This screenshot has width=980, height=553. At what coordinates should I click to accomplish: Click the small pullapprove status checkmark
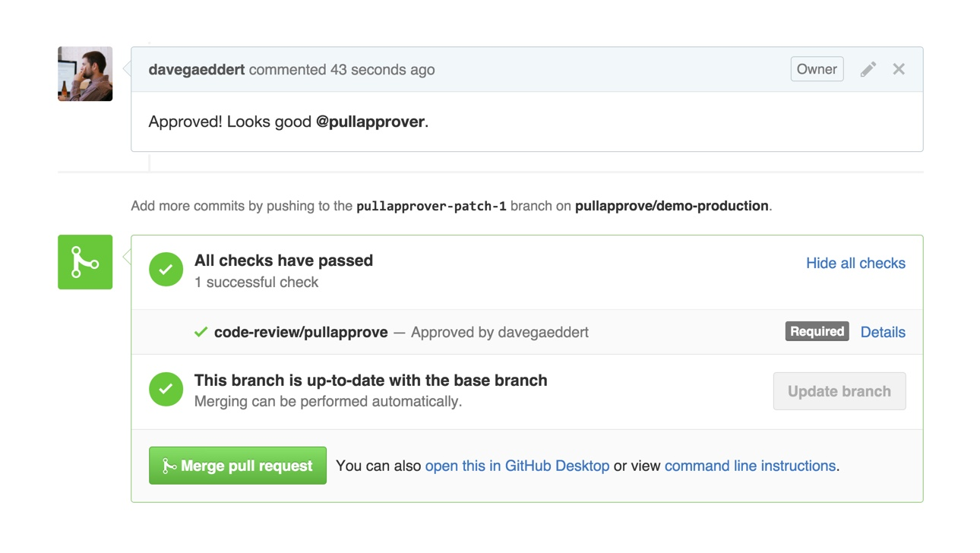(x=201, y=332)
